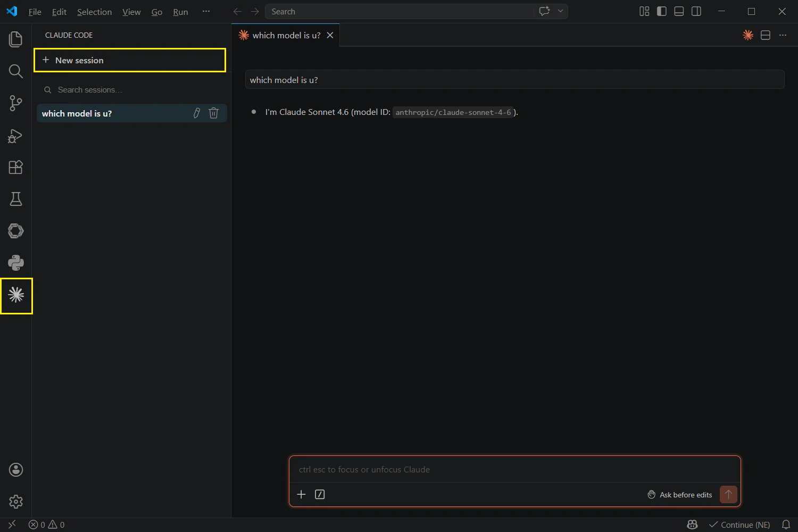Image resolution: width=798 pixels, height=532 pixels.
Task: Open the Accounts menu icon
Action: click(x=16, y=470)
